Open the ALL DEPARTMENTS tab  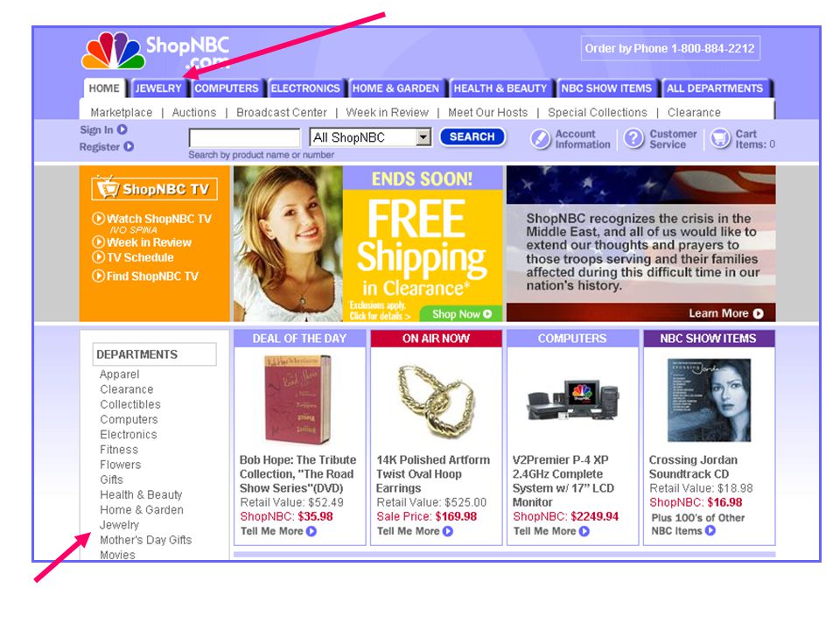point(715,88)
